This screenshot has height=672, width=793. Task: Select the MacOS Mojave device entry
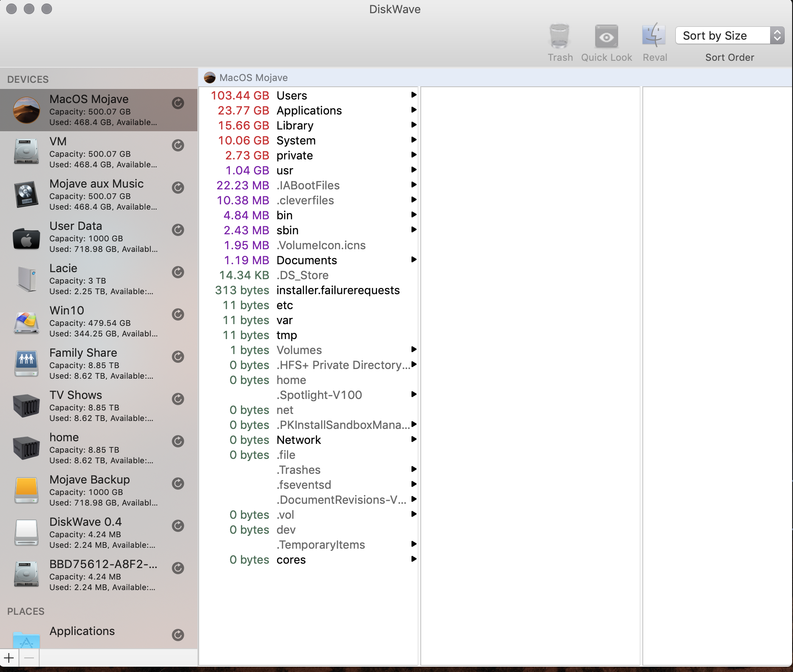[99, 110]
